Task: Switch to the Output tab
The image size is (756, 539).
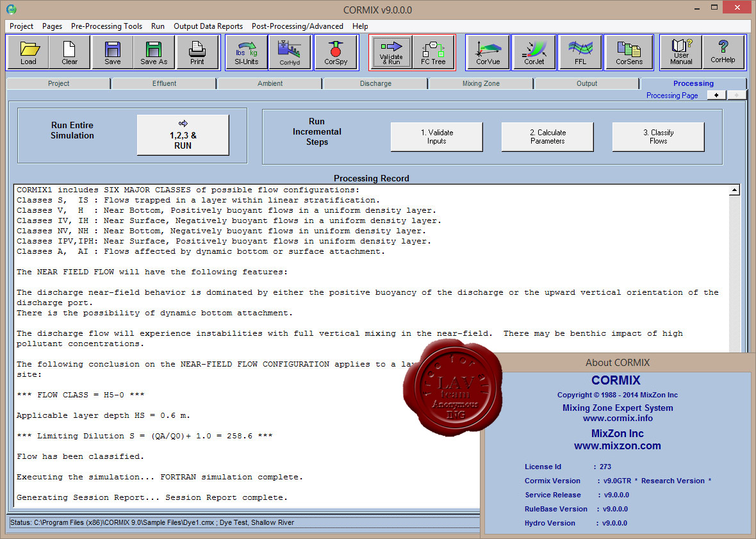Action: [x=587, y=83]
